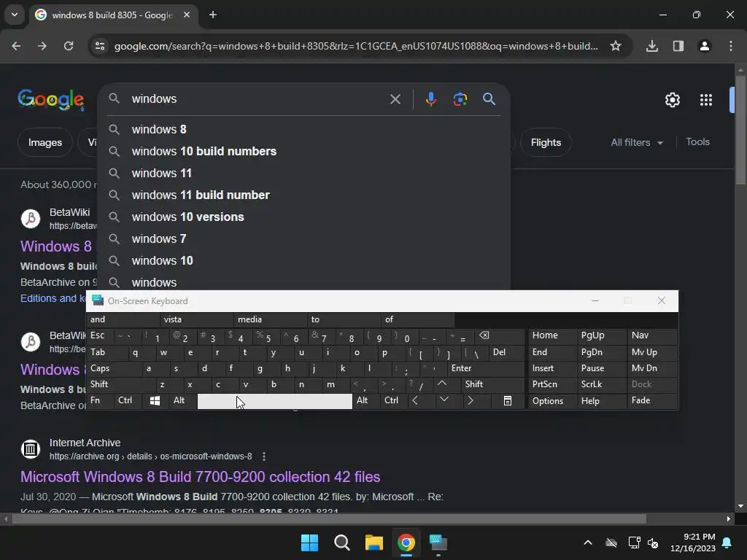Viewport: 747px width, 560px height.
Task: Toggle the left Shift key on On-Screen Keyboard
Action: [121, 384]
